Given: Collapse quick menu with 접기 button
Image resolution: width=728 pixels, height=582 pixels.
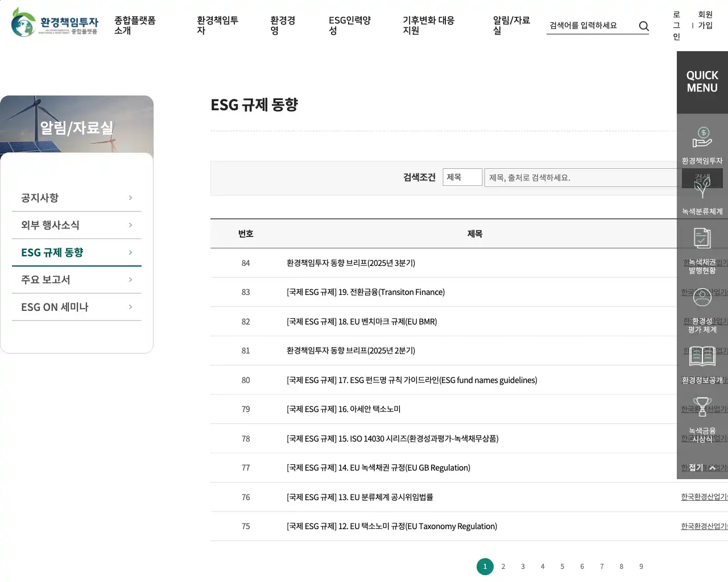Looking at the screenshot, I should pos(702,468).
